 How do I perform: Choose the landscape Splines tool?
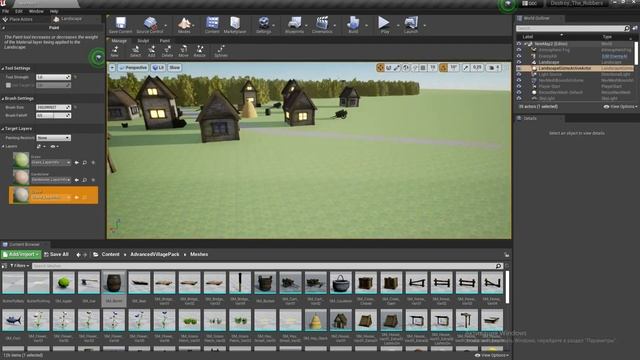[221, 51]
